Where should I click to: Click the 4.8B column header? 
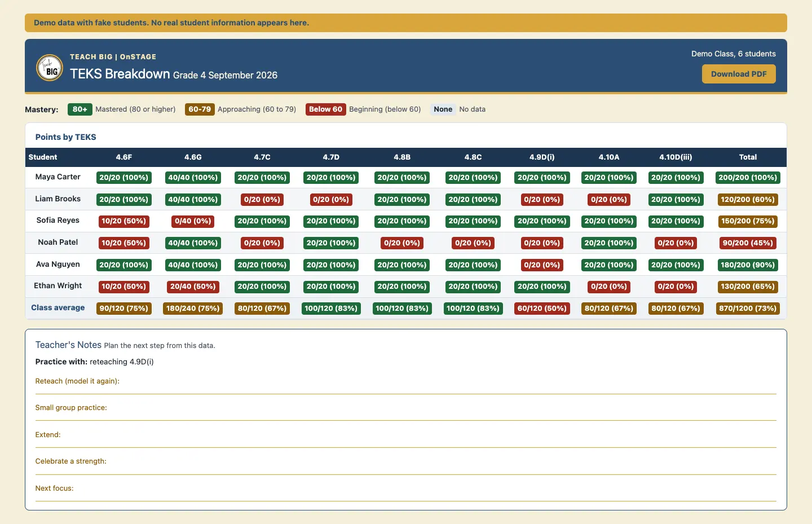(x=402, y=157)
